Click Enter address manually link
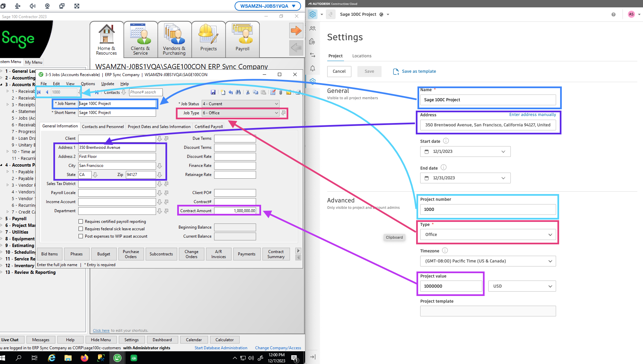The height and width of the screenshot is (364, 643). pos(533,115)
